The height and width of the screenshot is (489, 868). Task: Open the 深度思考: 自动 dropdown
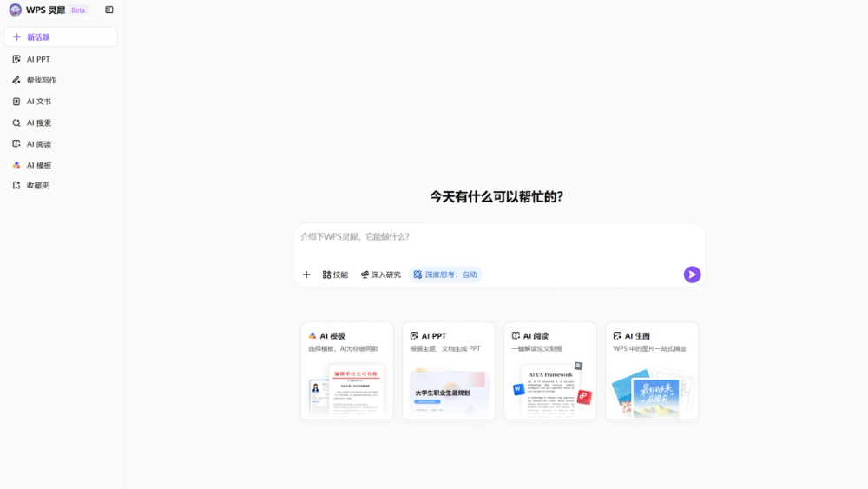point(445,274)
